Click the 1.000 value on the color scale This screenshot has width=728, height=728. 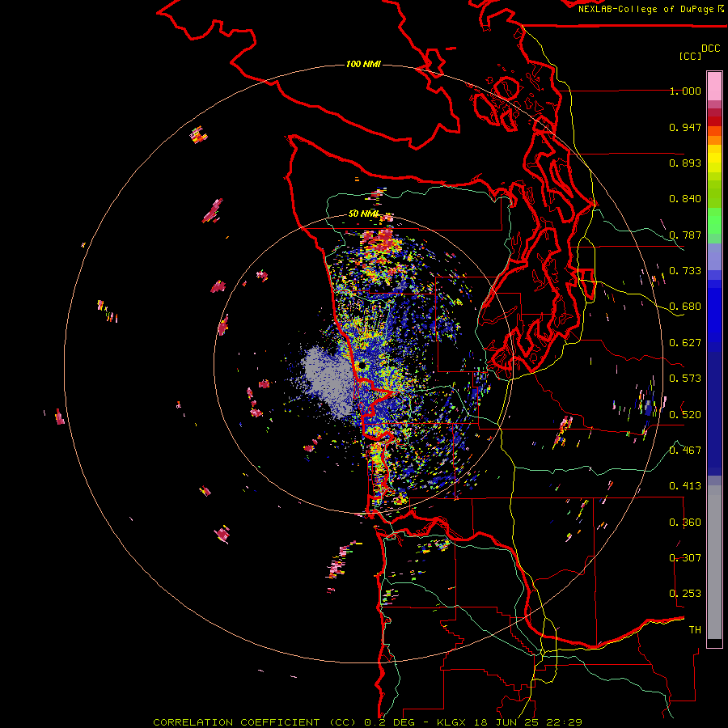(x=685, y=91)
